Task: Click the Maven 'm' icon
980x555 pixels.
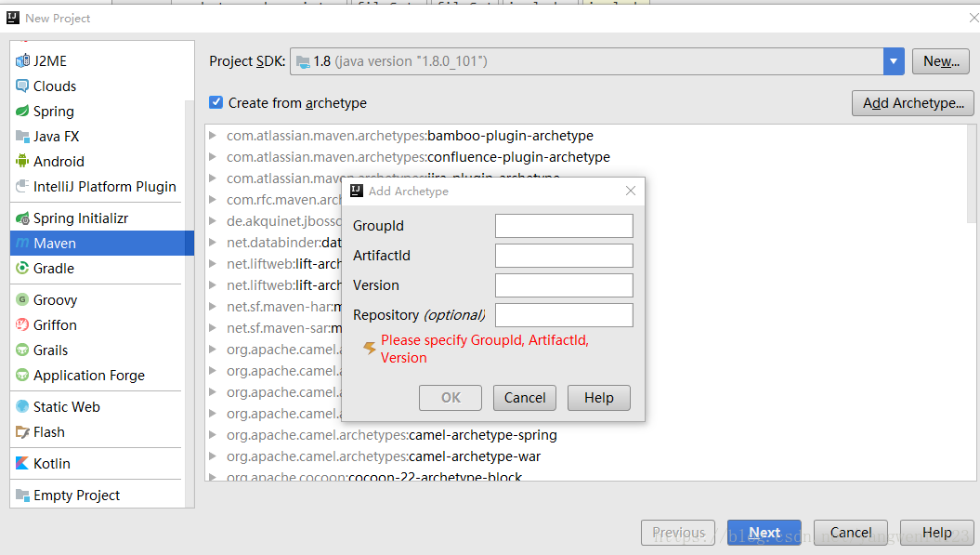Action: click(22, 243)
